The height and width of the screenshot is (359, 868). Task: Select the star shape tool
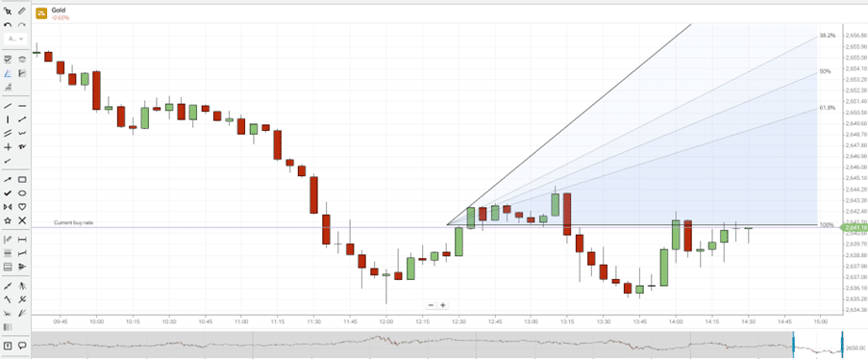click(8, 220)
